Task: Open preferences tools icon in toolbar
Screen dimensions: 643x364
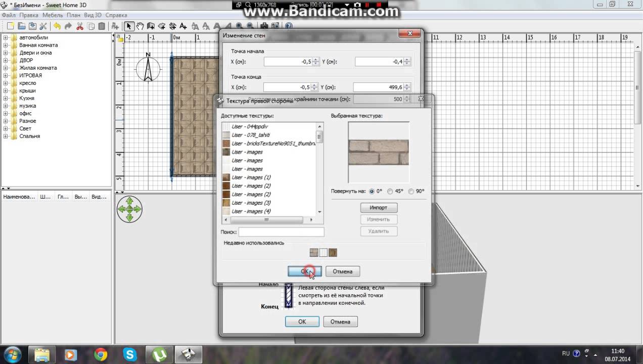Action: [43, 26]
